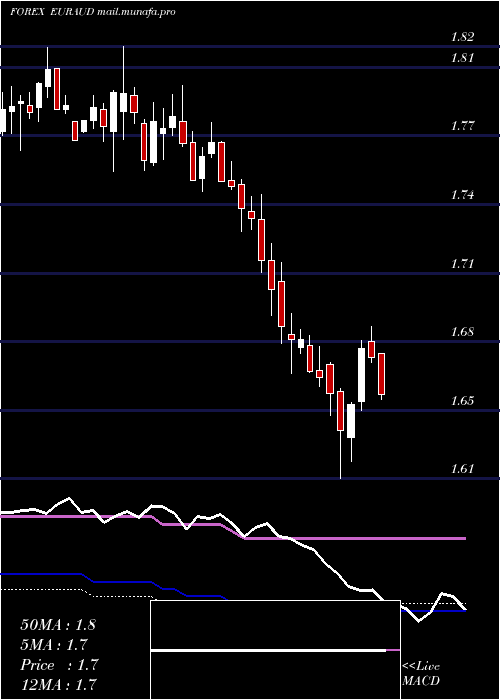Click the 5MA : 1.7 value
This screenshot has width=500, height=700.
coord(54,645)
